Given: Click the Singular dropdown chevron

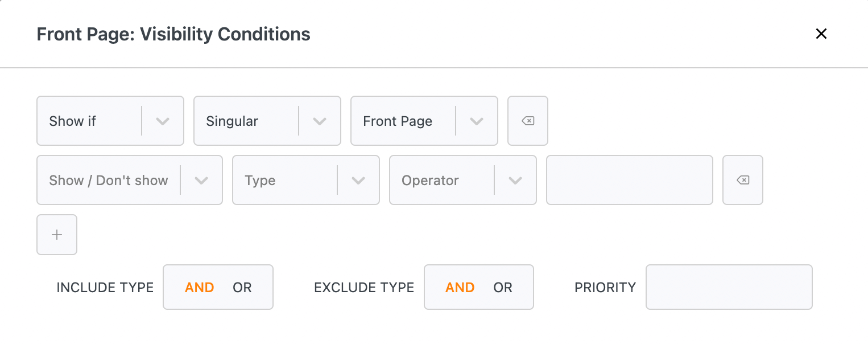Looking at the screenshot, I should tap(320, 121).
